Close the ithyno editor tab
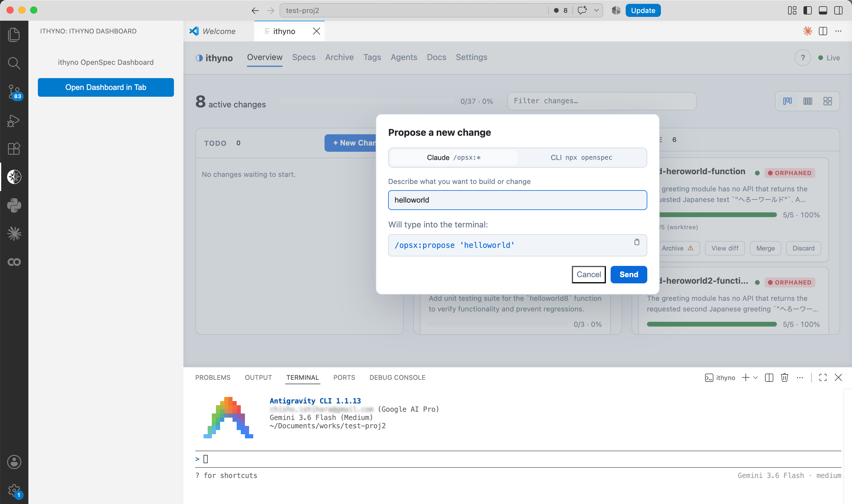 point(316,31)
